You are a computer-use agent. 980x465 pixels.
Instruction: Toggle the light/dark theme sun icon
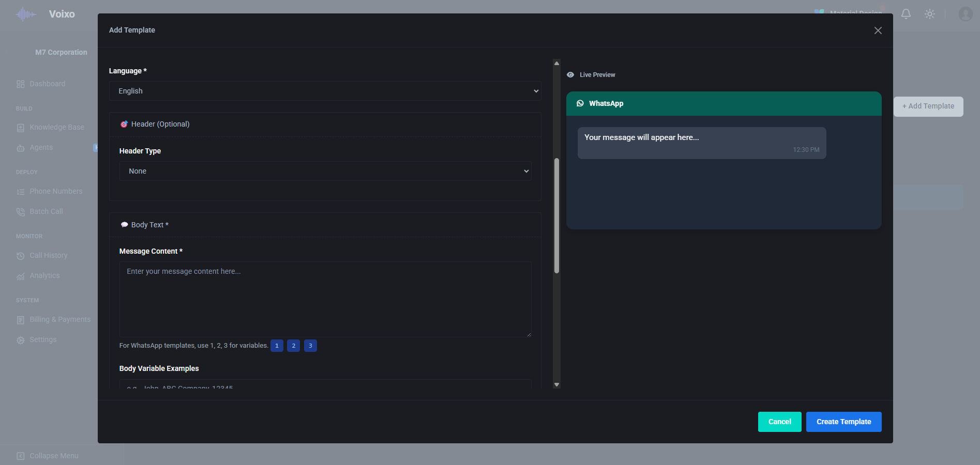(930, 14)
